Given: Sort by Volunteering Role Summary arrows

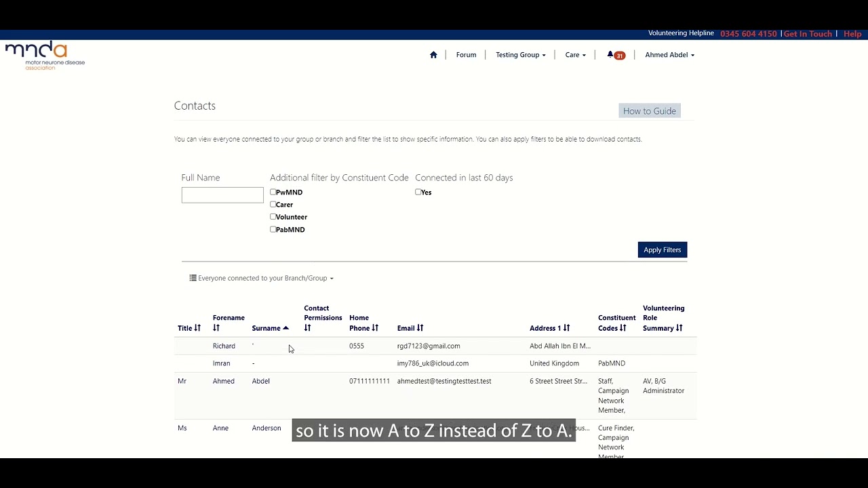Looking at the screenshot, I should point(679,328).
